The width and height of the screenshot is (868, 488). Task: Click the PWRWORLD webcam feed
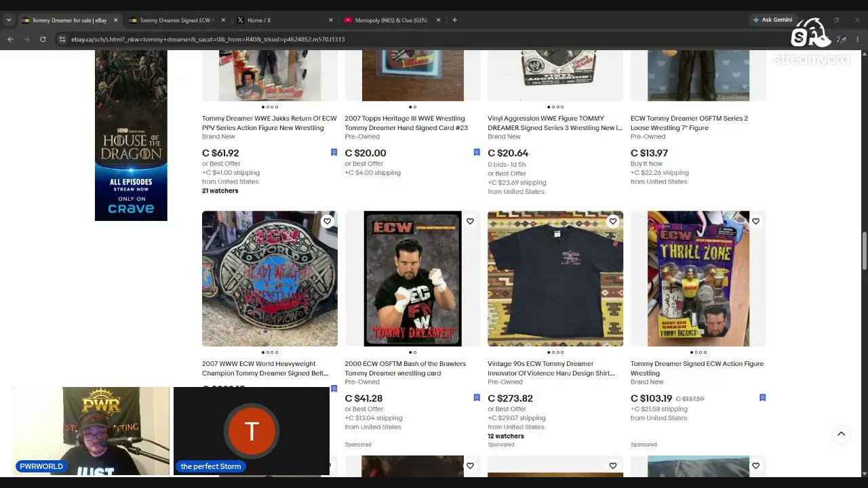pyautogui.click(x=92, y=431)
